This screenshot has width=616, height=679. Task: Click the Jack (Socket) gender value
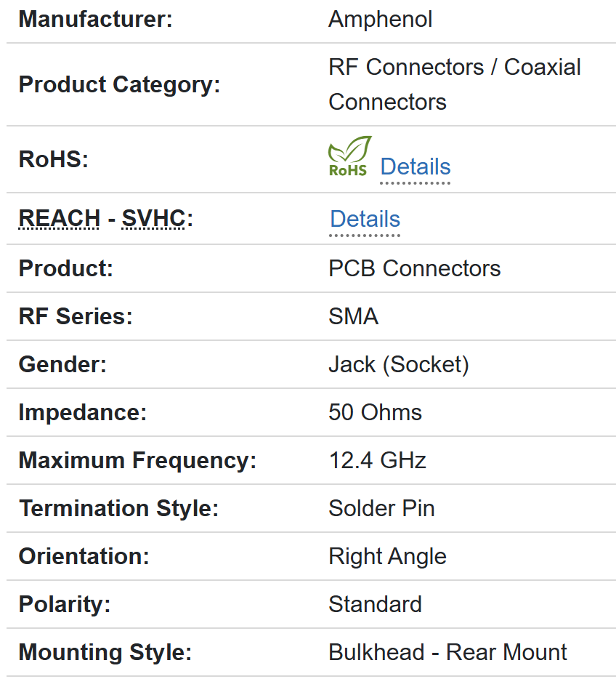point(398,364)
